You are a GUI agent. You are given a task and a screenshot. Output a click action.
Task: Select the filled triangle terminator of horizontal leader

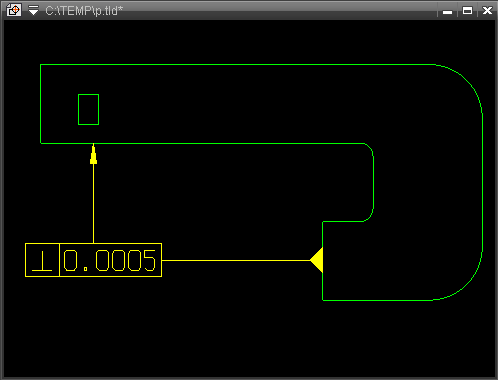[x=316, y=260]
